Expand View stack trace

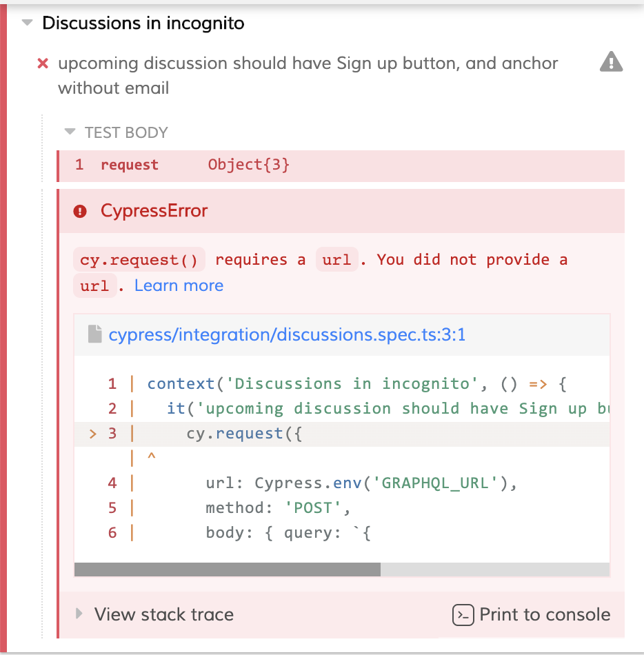pyautogui.click(x=153, y=614)
